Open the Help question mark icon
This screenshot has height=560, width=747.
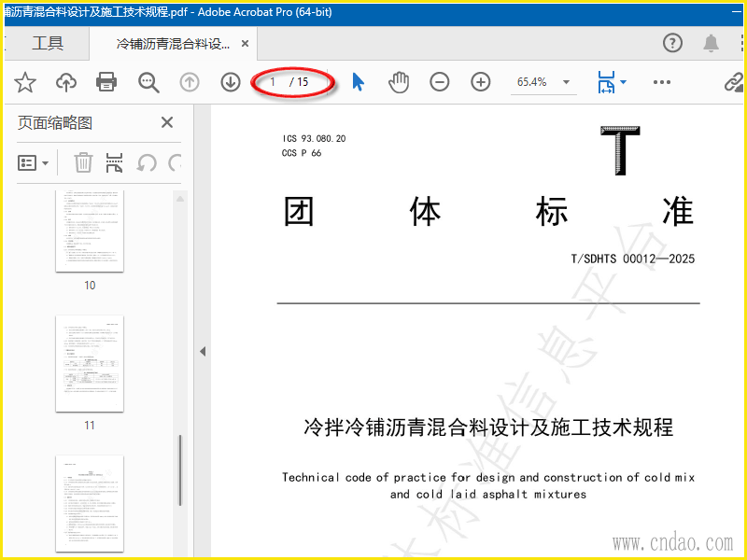[672, 43]
